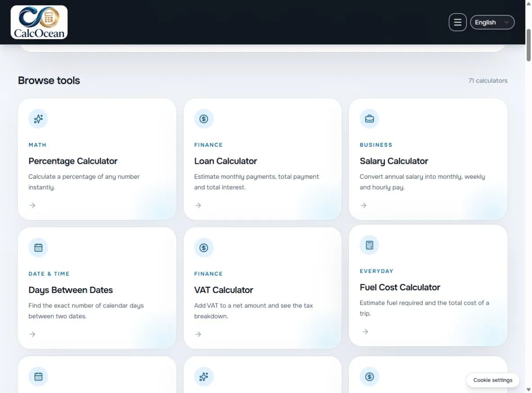
Task: Click the 'Browse tools' heading
Action: (49, 81)
